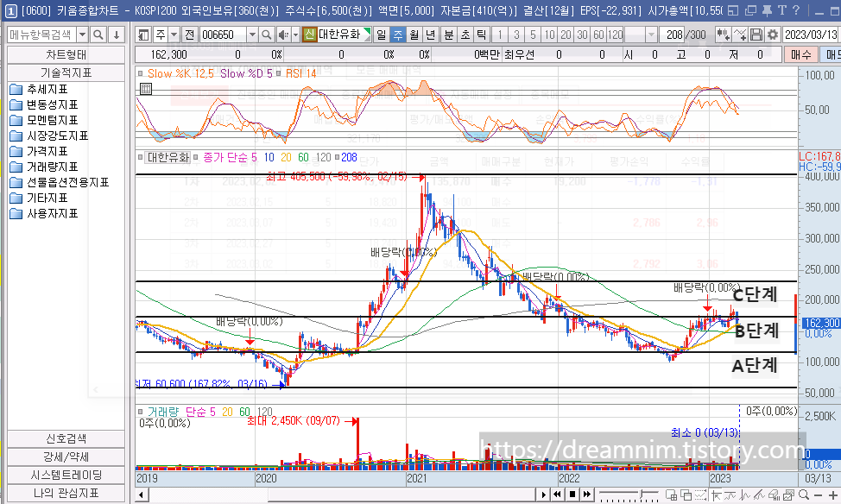Toggle the 거래량 volume indicator checkbox
This screenshot has height=504, width=841.
coord(141,412)
